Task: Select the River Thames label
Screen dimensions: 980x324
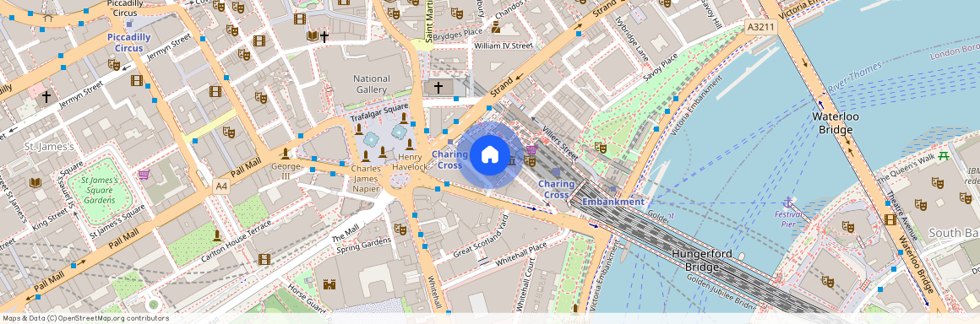Action: tap(854, 78)
